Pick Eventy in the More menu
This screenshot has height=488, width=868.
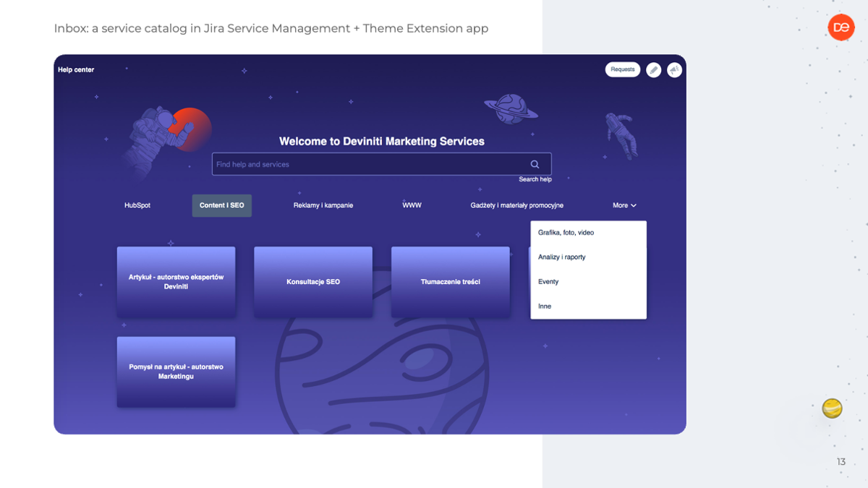(x=588, y=282)
